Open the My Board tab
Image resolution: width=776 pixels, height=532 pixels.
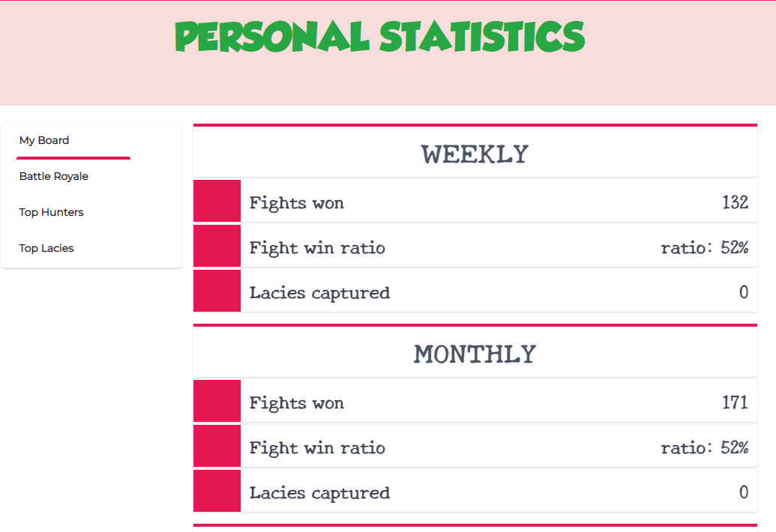click(44, 140)
